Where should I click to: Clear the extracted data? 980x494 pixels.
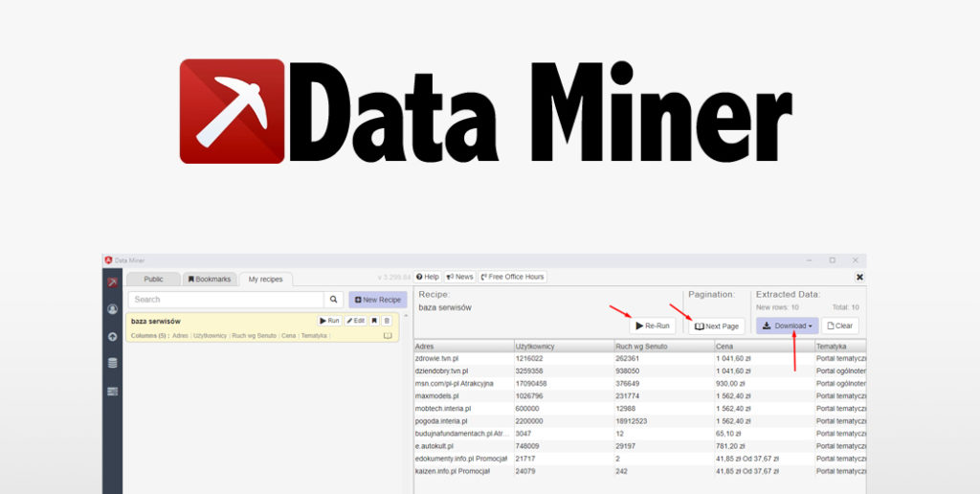point(840,326)
